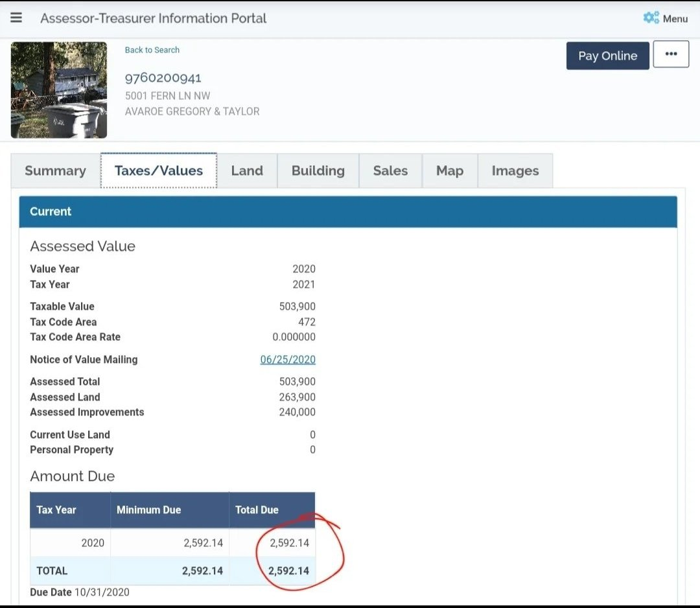This screenshot has width=700, height=608.
Task: Click parcel number 9760200941
Action: [163, 78]
